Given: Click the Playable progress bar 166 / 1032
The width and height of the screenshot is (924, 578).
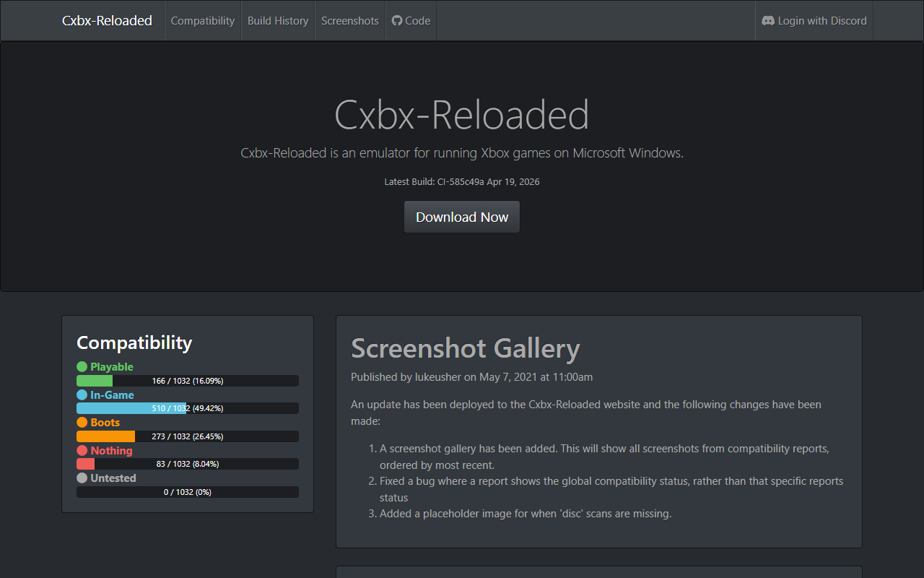Looking at the screenshot, I should [x=188, y=381].
